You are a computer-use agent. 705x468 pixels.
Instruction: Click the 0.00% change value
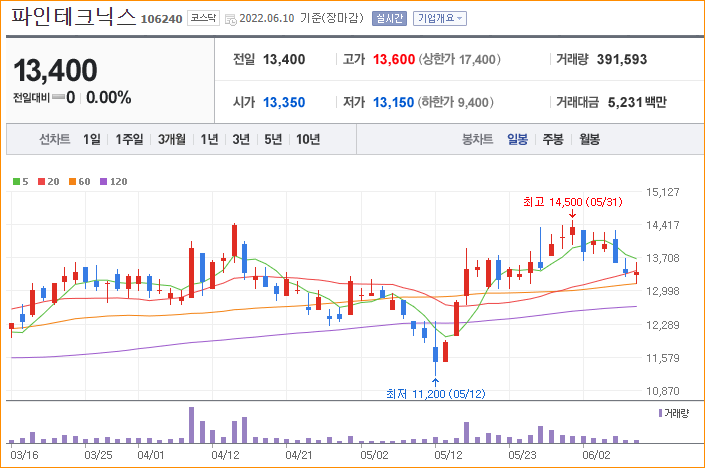tap(108, 98)
